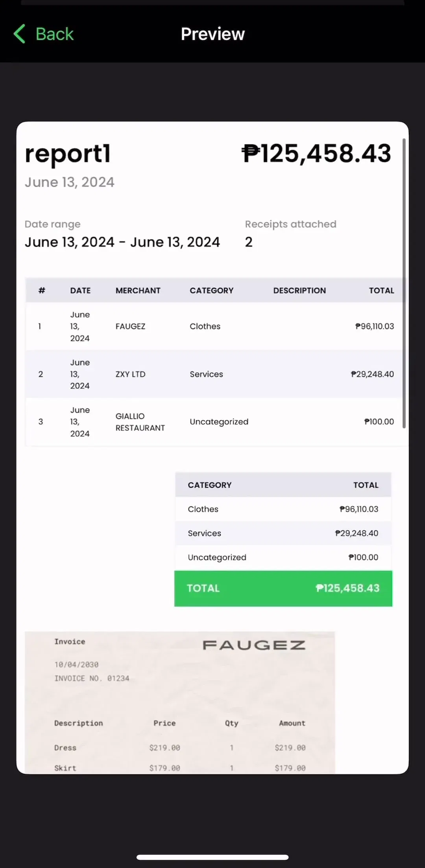Viewport: 425px width, 868px height.
Task: Click the CATEGORY header in the expense table
Action: (211, 291)
